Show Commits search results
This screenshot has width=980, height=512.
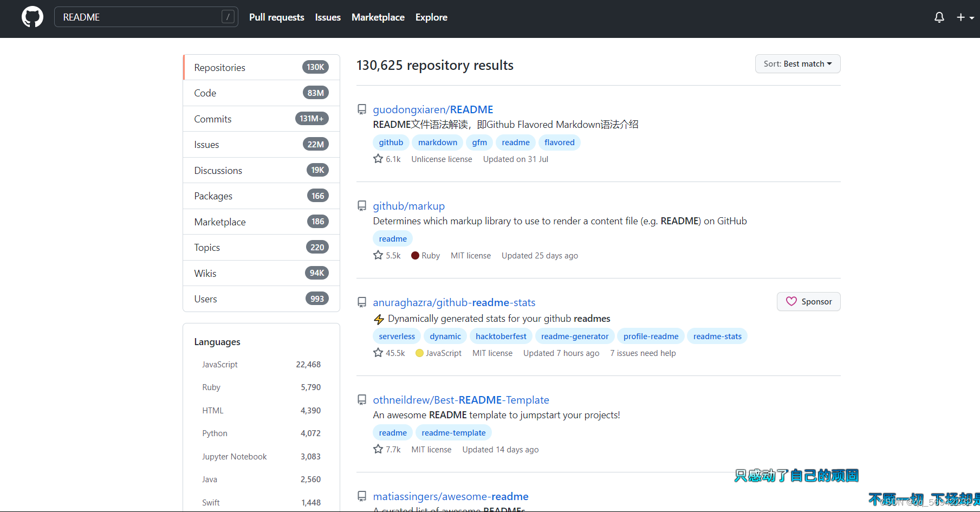click(x=262, y=119)
